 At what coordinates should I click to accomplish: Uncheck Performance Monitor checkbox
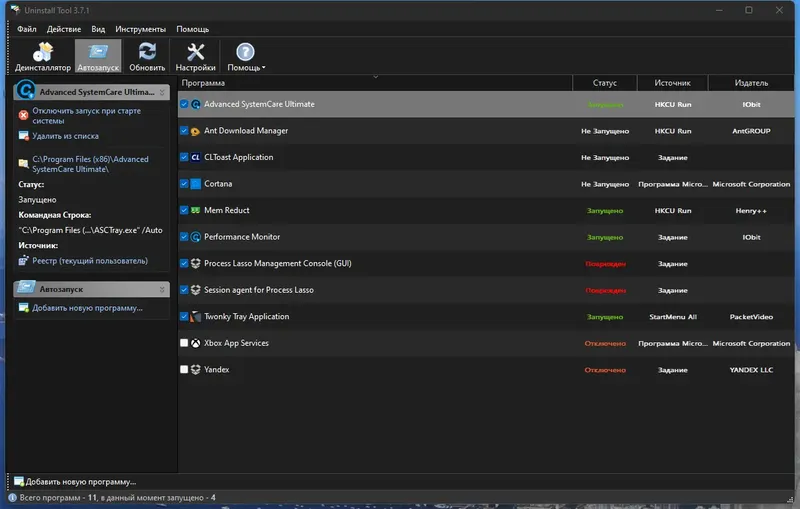184,237
